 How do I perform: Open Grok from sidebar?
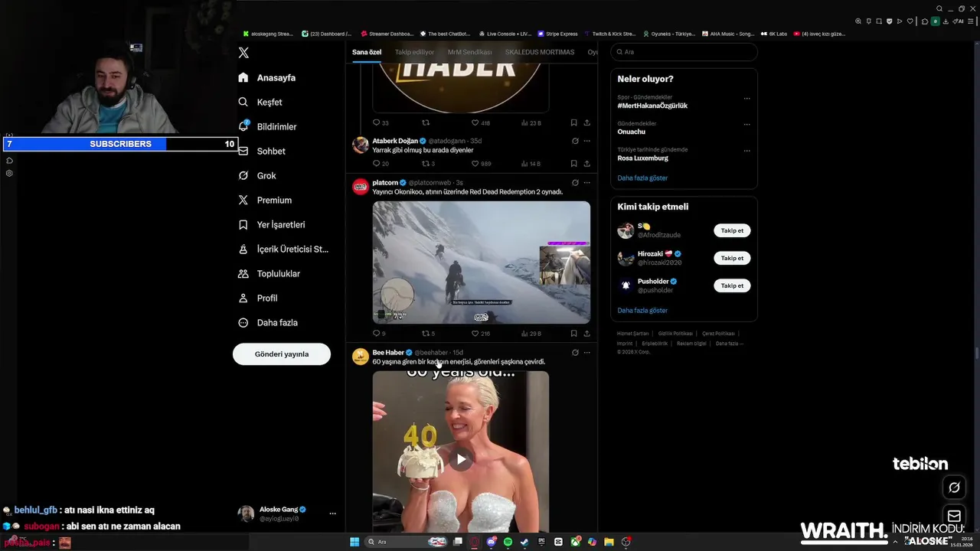(257, 175)
